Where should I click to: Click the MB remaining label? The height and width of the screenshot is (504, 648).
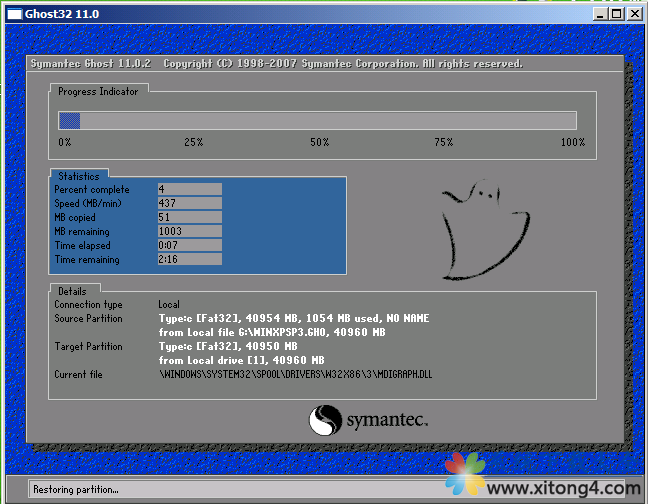(x=82, y=232)
